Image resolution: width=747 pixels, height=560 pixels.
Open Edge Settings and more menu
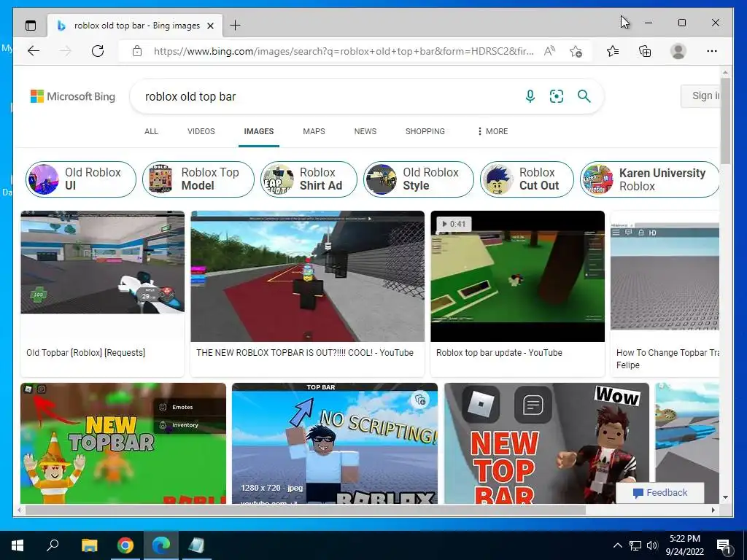point(712,51)
